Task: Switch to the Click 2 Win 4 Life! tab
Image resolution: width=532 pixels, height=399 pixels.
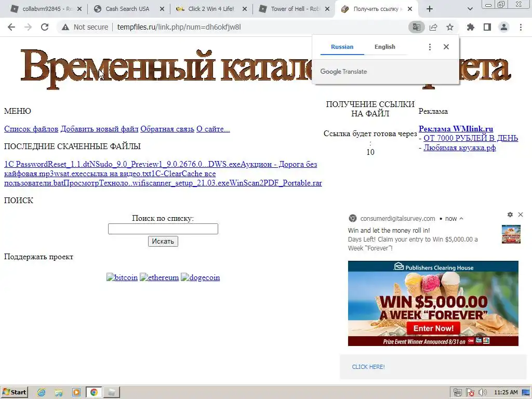Action: click(210, 9)
